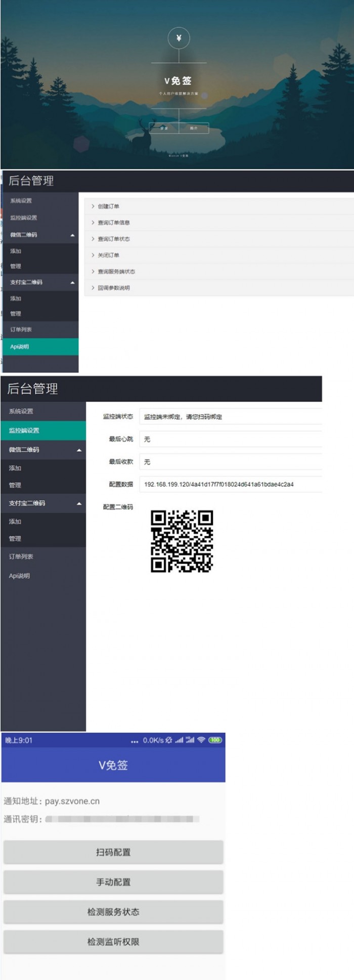Tap the 晚上9:01 clock in status bar
This screenshot has width=354, height=980.
19,740
